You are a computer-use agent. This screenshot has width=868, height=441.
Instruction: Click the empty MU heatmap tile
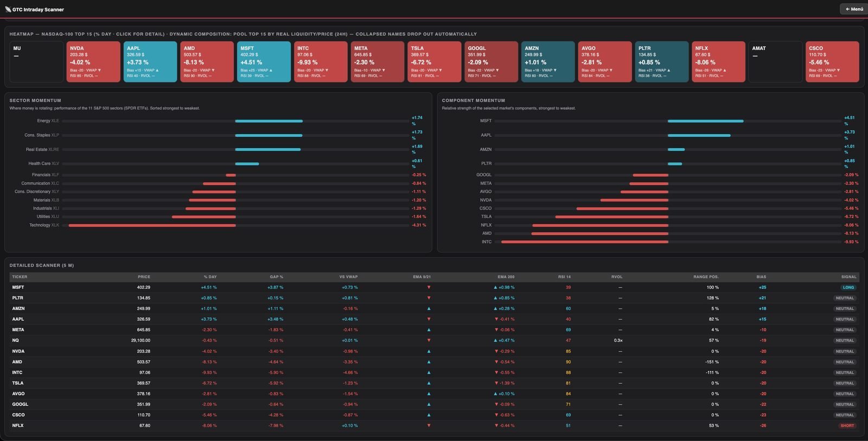(x=36, y=62)
